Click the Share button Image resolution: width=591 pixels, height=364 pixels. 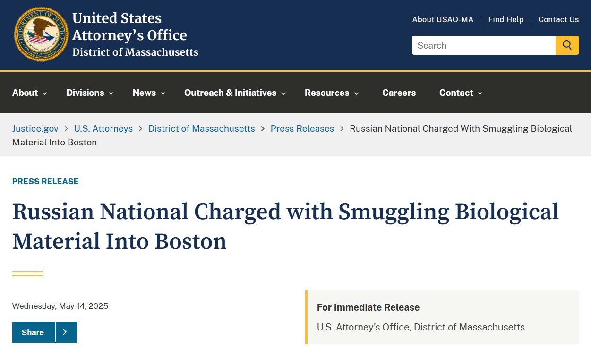tap(34, 332)
